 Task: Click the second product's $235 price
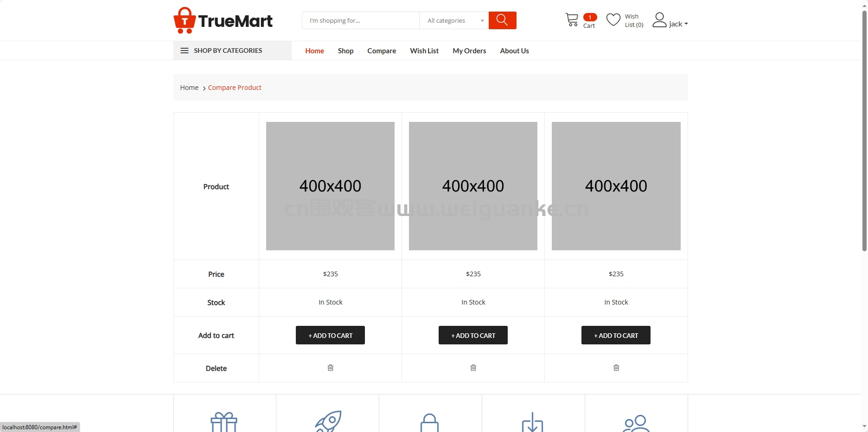(473, 274)
